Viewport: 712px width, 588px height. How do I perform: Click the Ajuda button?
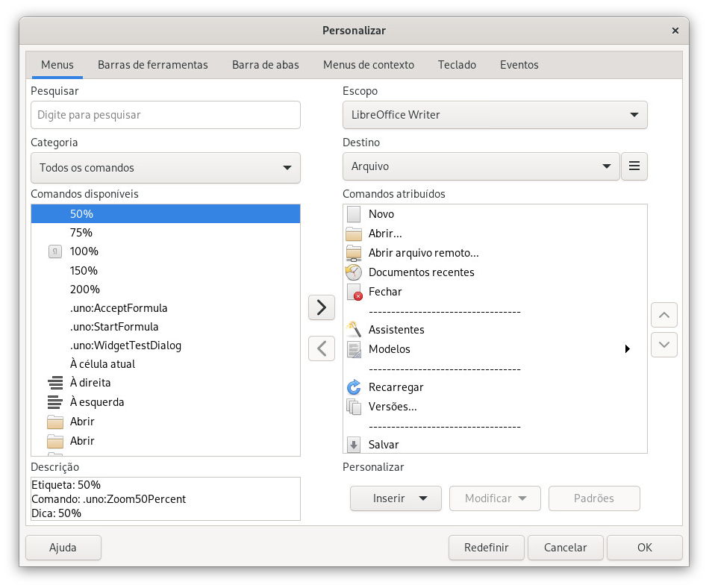pyautogui.click(x=63, y=548)
